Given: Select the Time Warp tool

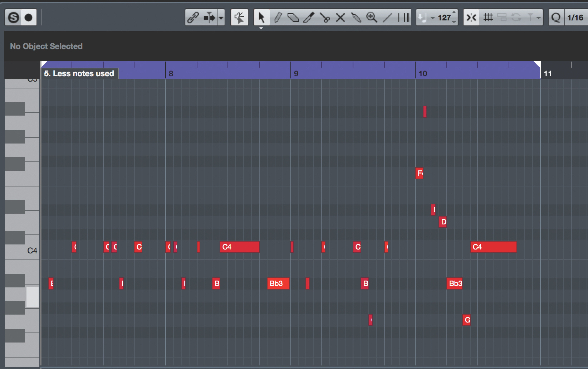Looking at the screenshot, I should 404,17.
